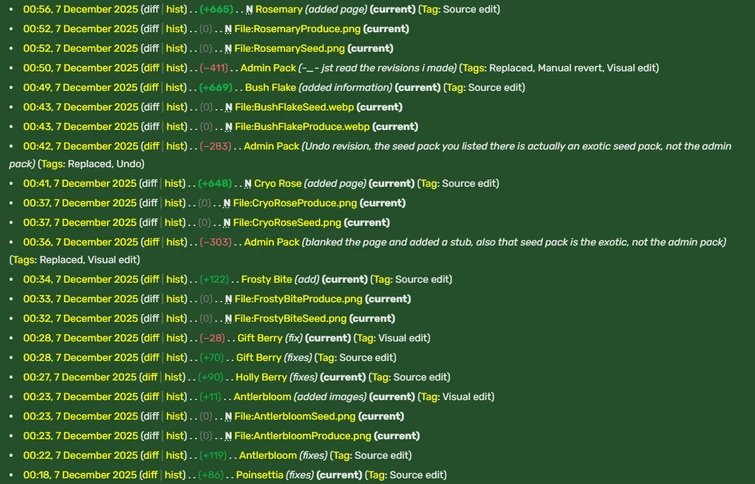
Task: Open Gift Berry link with (fix) summary
Action: pos(260,338)
